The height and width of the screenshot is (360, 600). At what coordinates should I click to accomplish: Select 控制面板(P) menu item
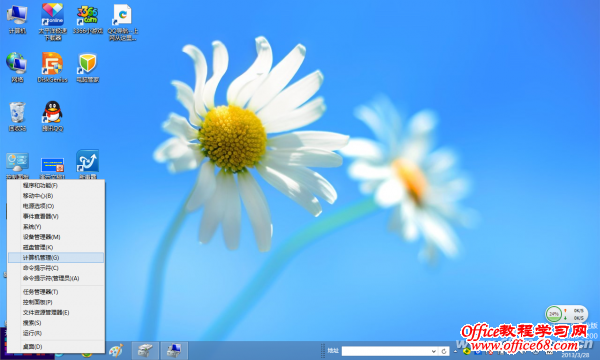[x=56, y=302]
